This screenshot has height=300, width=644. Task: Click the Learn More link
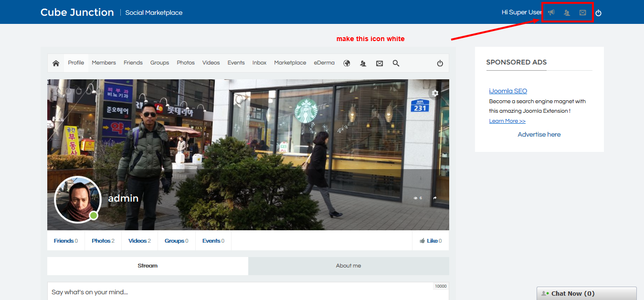pyautogui.click(x=507, y=121)
